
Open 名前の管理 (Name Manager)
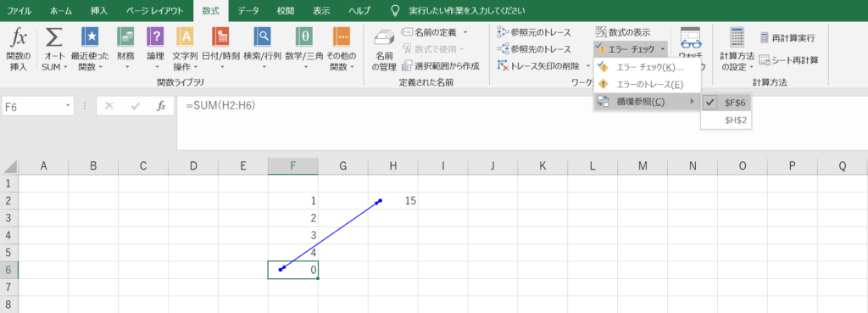tap(384, 50)
